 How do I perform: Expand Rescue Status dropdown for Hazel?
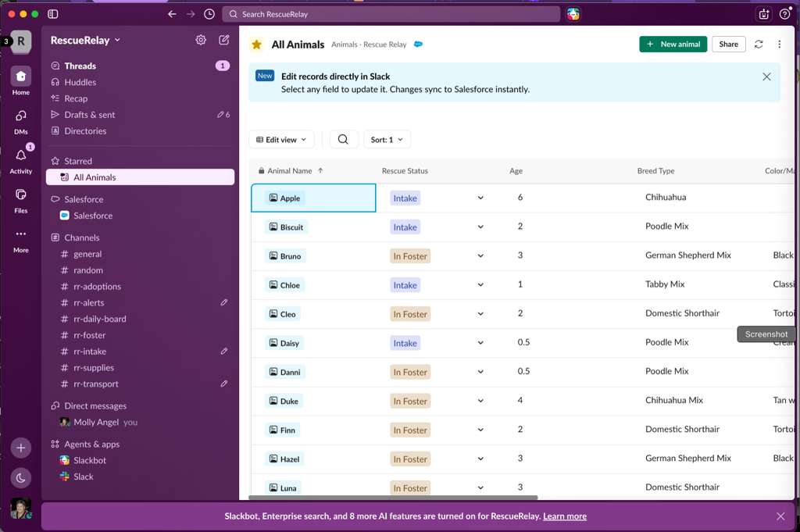click(x=480, y=459)
